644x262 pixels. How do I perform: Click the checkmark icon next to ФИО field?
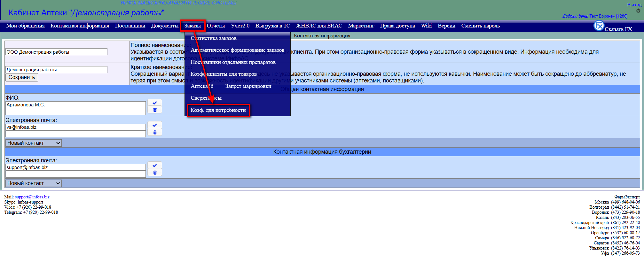pyautogui.click(x=155, y=103)
